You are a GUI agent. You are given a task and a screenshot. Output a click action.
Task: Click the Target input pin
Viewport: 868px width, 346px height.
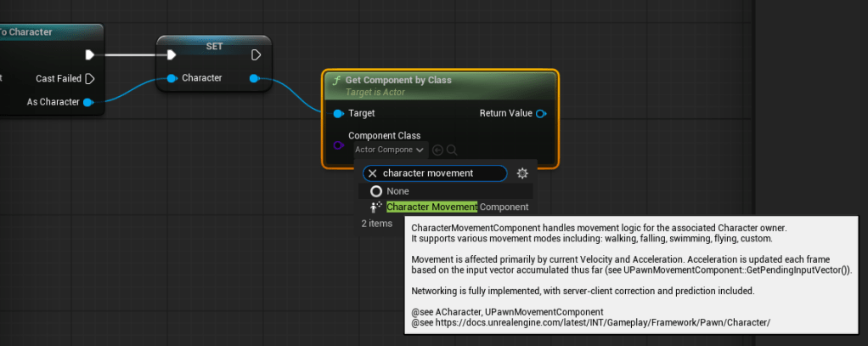[338, 113]
